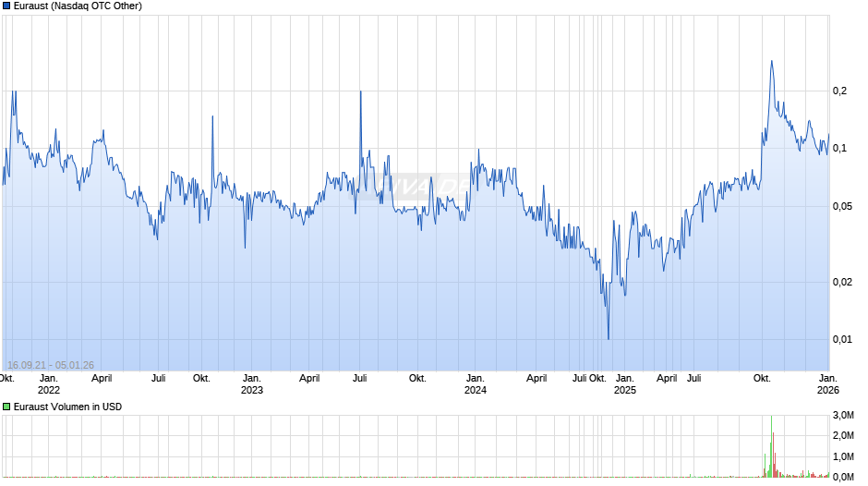Click the green Euraust Volumen legend square
This screenshot has height=486, width=868.
point(6,407)
